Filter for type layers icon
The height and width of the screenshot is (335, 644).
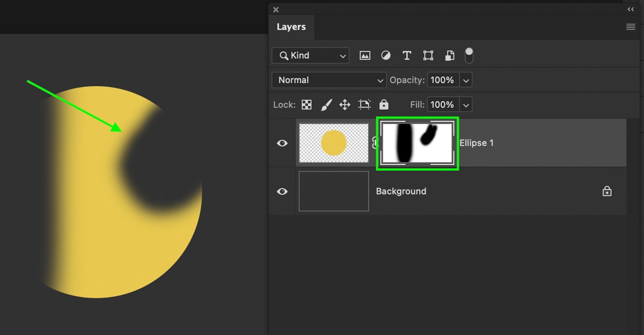[x=407, y=55]
